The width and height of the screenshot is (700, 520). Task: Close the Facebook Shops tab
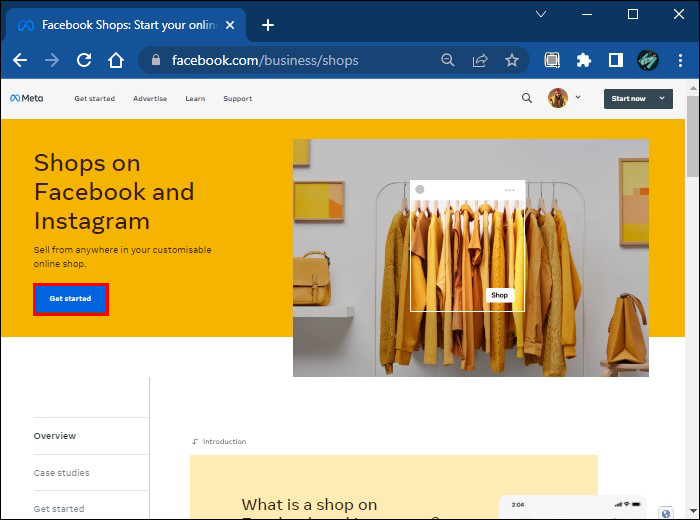[x=230, y=25]
